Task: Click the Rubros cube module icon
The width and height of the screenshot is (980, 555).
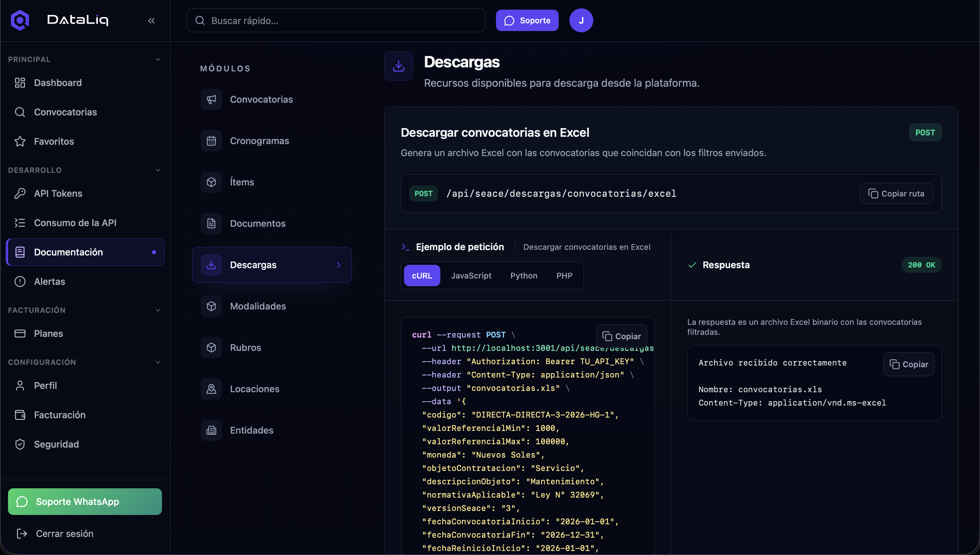Action: [211, 348]
